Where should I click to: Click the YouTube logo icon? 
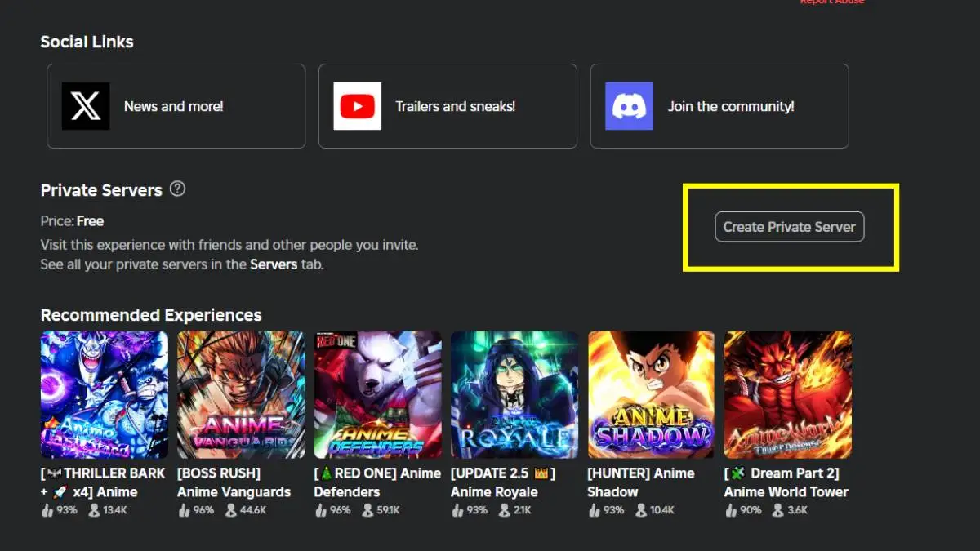(x=358, y=106)
